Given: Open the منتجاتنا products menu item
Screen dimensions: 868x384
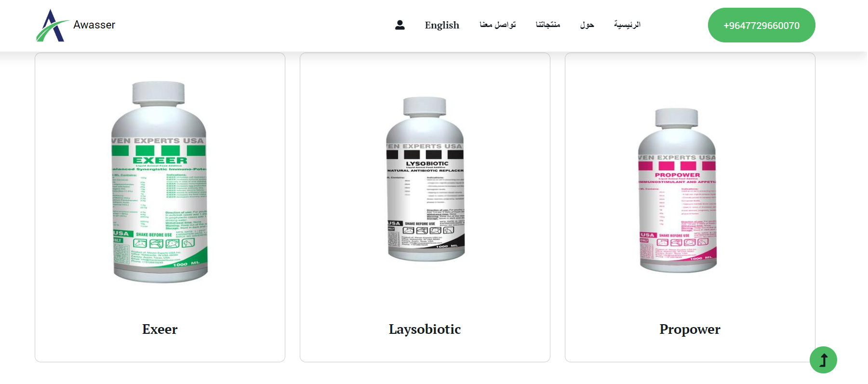Looking at the screenshot, I should [x=548, y=25].
